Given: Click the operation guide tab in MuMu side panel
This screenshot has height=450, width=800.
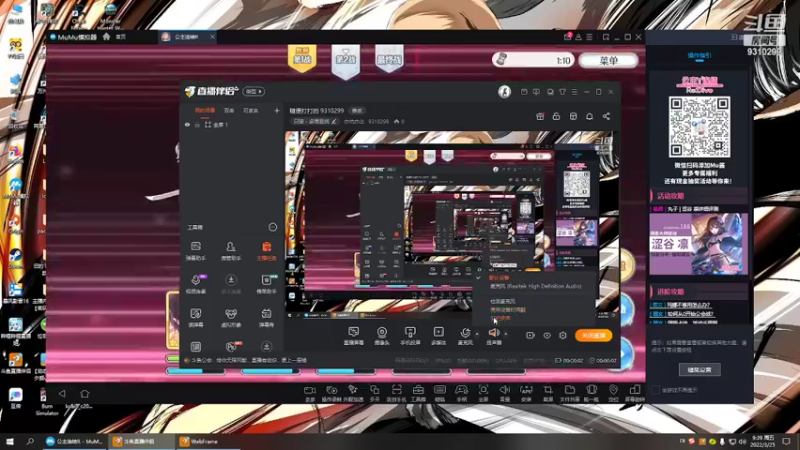Looking at the screenshot, I should (x=699, y=55).
